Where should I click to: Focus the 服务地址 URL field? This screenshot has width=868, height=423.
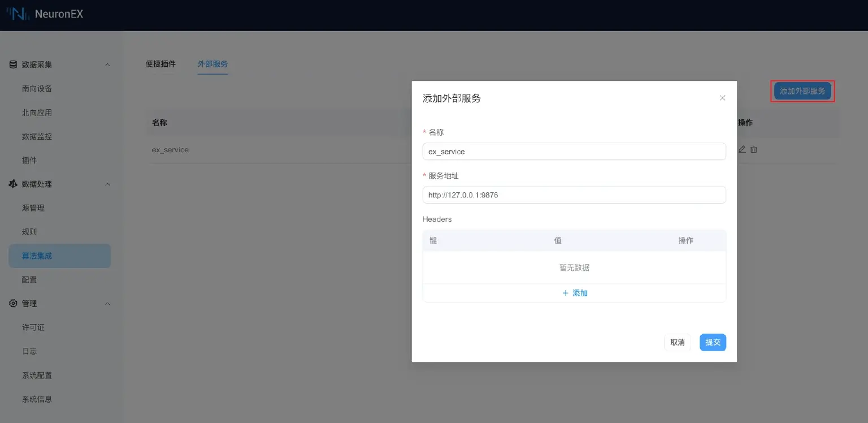tap(574, 195)
